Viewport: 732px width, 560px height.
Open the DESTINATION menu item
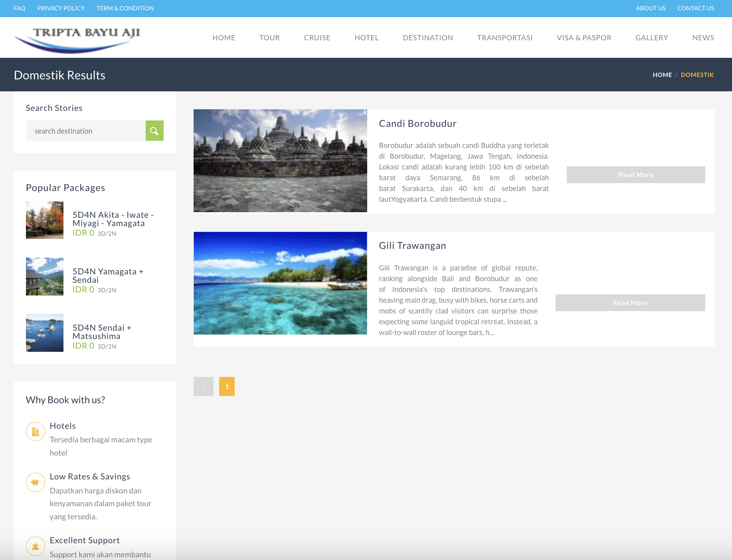pos(428,38)
